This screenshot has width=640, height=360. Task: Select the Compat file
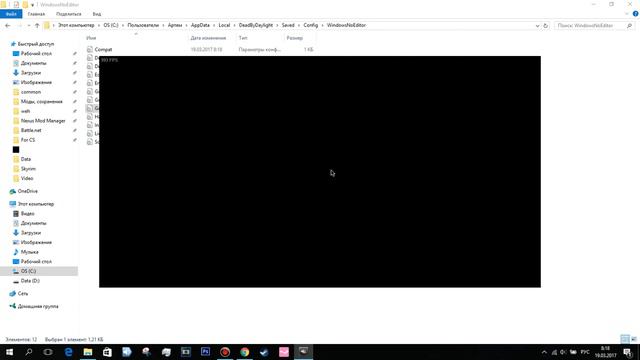(x=103, y=49)
